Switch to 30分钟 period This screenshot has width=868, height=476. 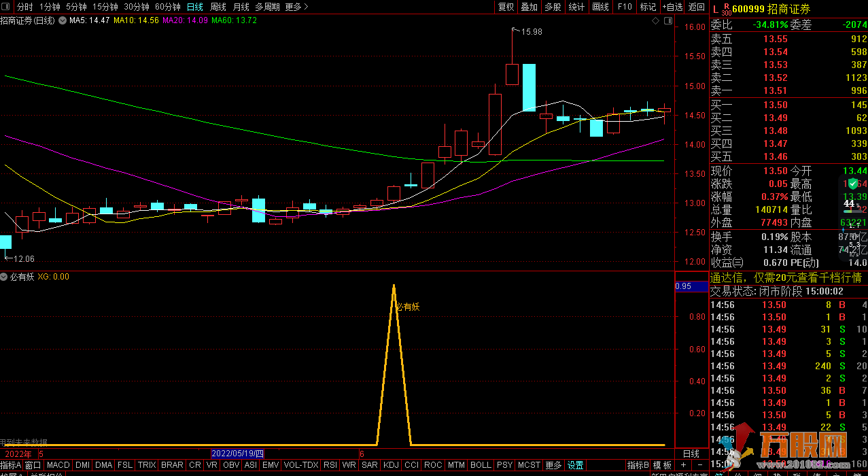(136, 7)
